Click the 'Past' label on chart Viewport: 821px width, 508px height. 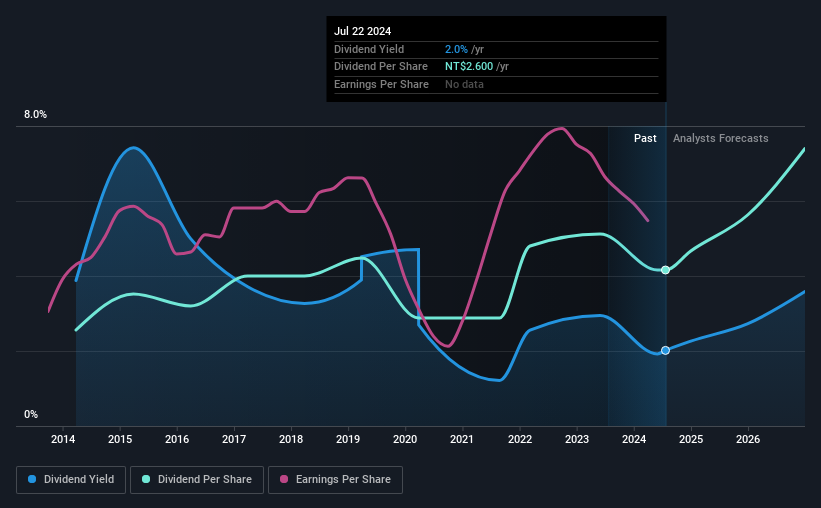pos(645,138)
